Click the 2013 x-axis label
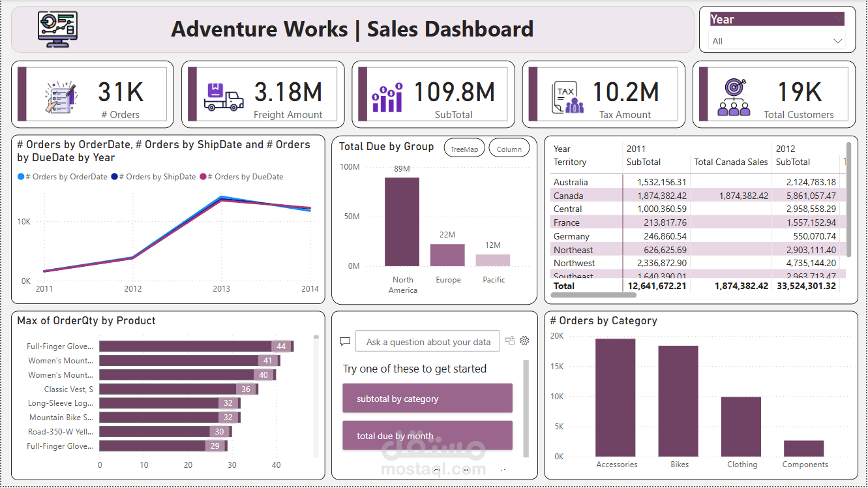Screen dimensions: 868x488 click(222, 289)
